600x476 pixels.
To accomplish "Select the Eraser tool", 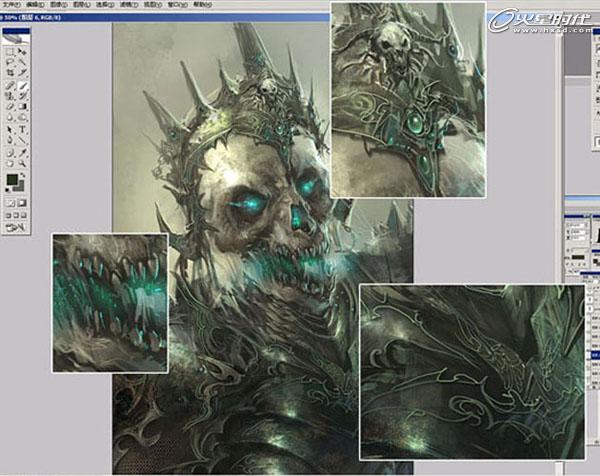I will click(x=10, y=106).
